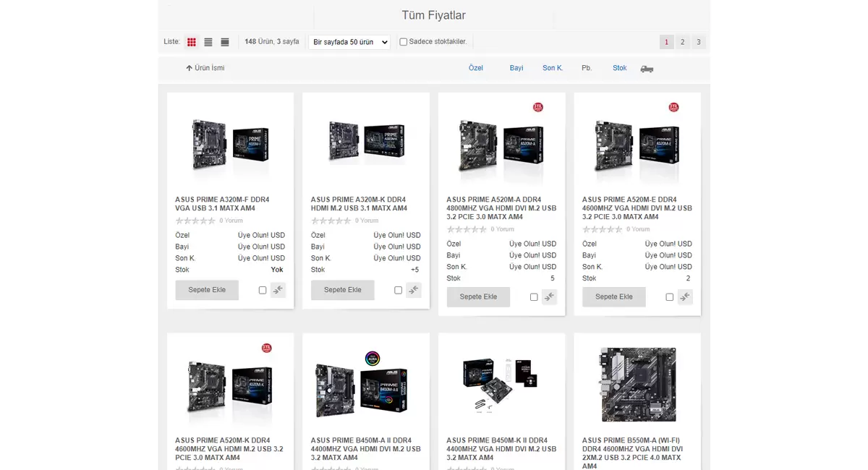Open ASUS PRIME B450M-K II product link

(501, 449)
